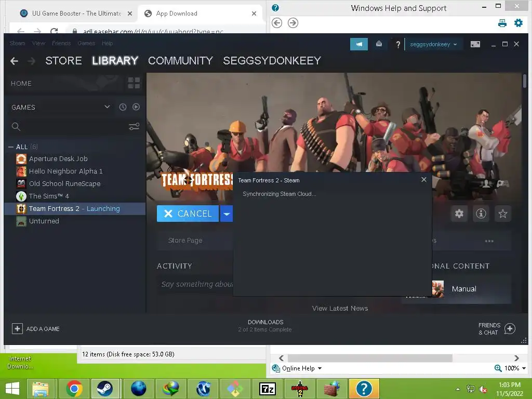Select Hello Neighbor Alpha 1
This screenshot has height=399, width=532.
click(75, 171)
